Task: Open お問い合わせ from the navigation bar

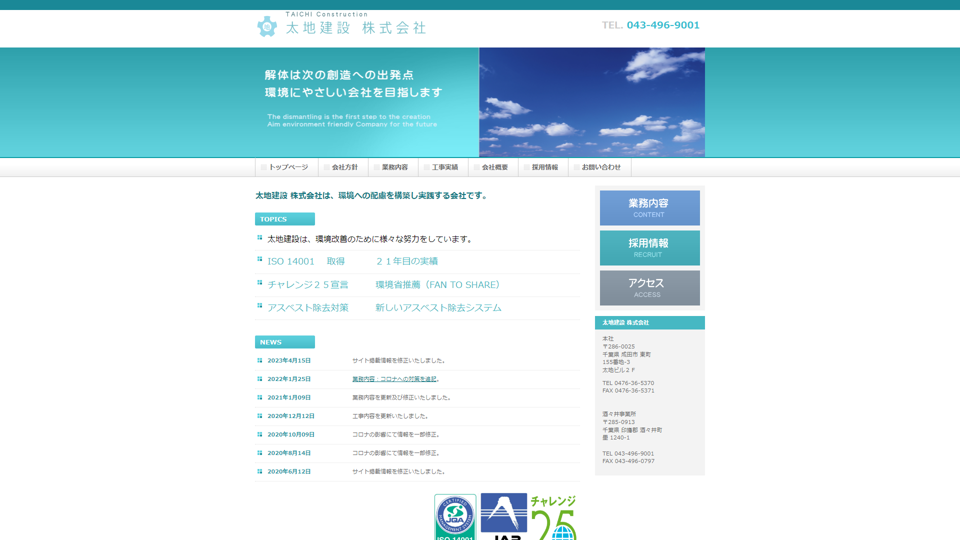Action: tap(600, 168)
